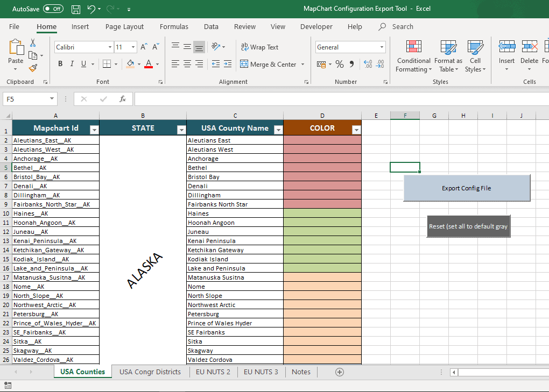The height and width of the screenshot is (392, 549).
Task: Switch to USA Congr Districts sheet
Action: tap(150, 372)
